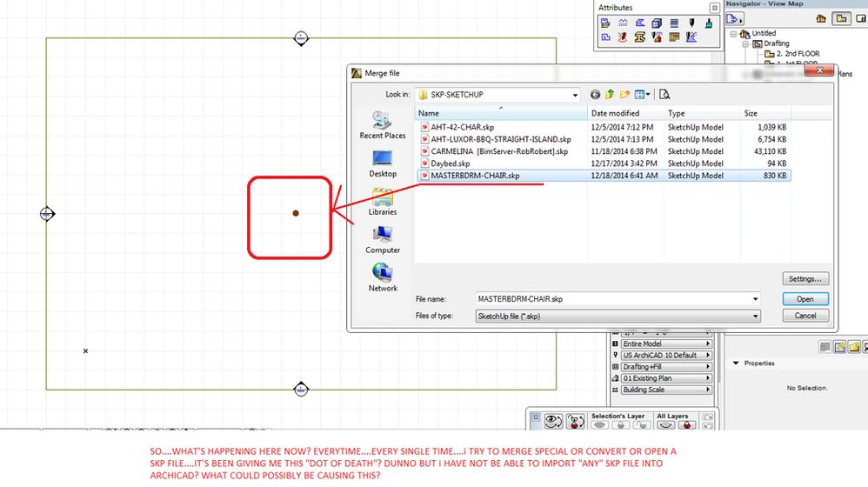Image resolution: width=868 pixels, height=487 pixels.
Task: Select the 2. 2nd FLOOR view in Navigator
Action: tap(792, 54)
